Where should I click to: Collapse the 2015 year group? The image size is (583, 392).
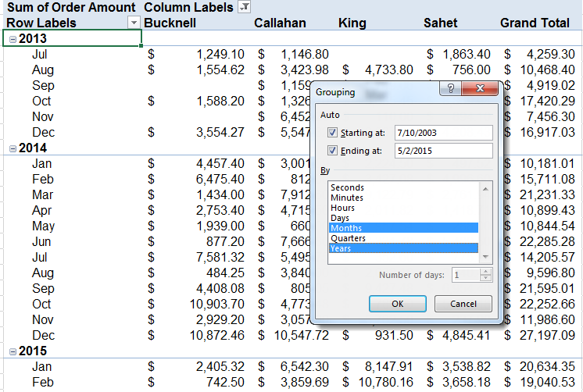12,351
